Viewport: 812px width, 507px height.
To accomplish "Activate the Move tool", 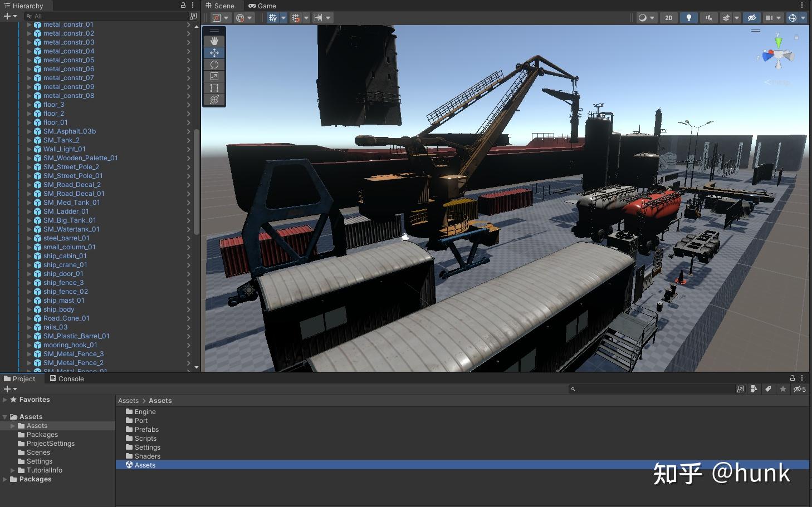I will tap(214, 52).
